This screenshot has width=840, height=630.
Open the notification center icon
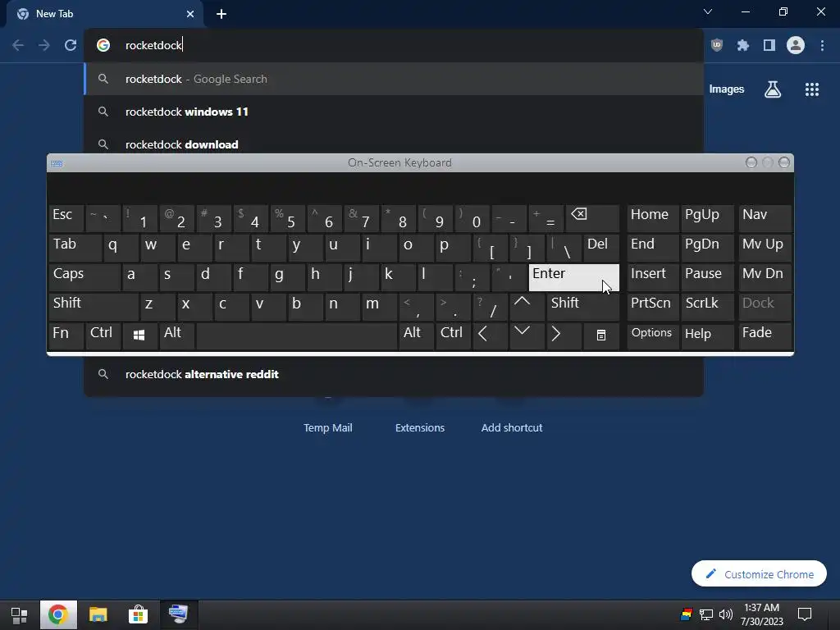[x=805, y=614]
